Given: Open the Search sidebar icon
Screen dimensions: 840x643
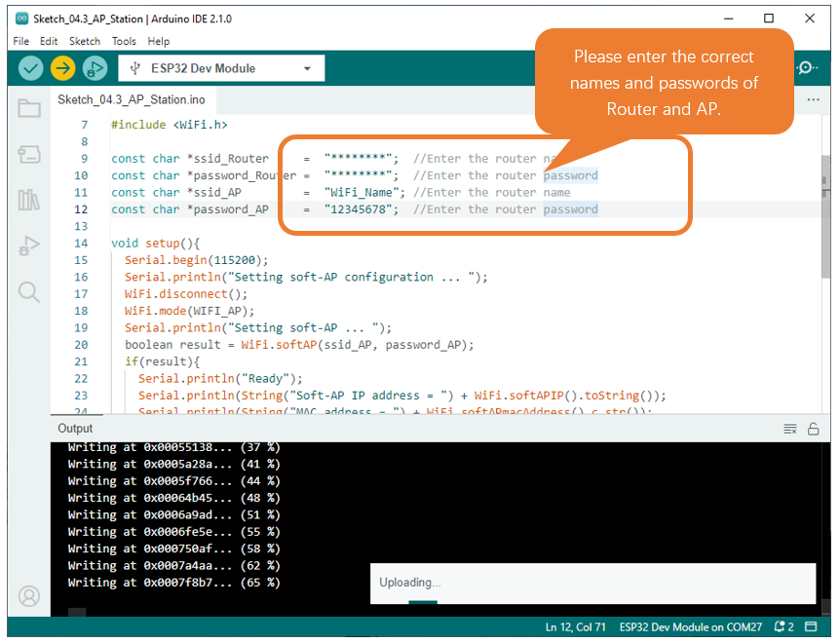Looking at the screenshot, I should [x=29, y=292].
